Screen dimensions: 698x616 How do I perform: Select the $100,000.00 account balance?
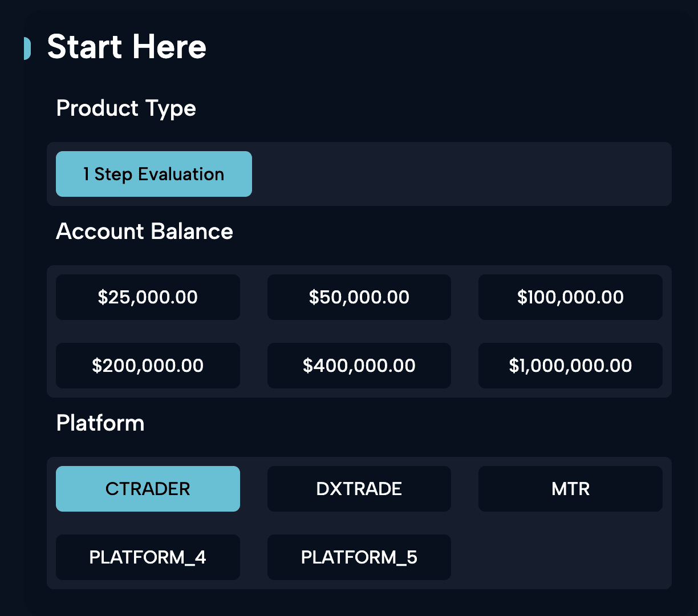click(570, 297)
